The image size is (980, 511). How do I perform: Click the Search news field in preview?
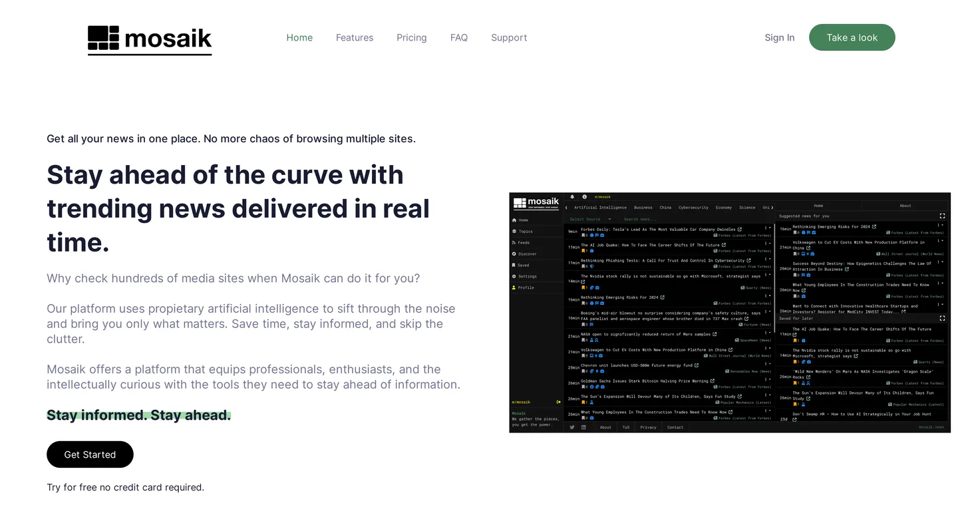640,219
